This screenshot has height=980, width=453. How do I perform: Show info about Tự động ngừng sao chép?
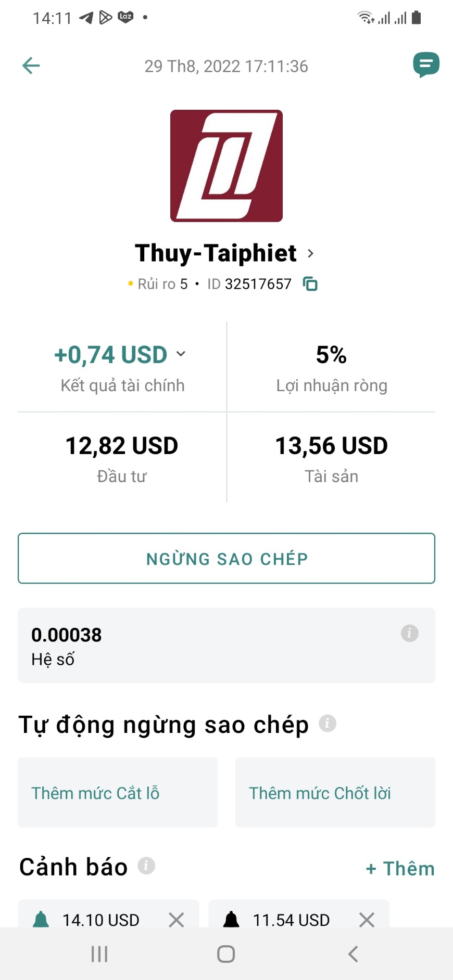pyautogui.click(x=327, y=723)
